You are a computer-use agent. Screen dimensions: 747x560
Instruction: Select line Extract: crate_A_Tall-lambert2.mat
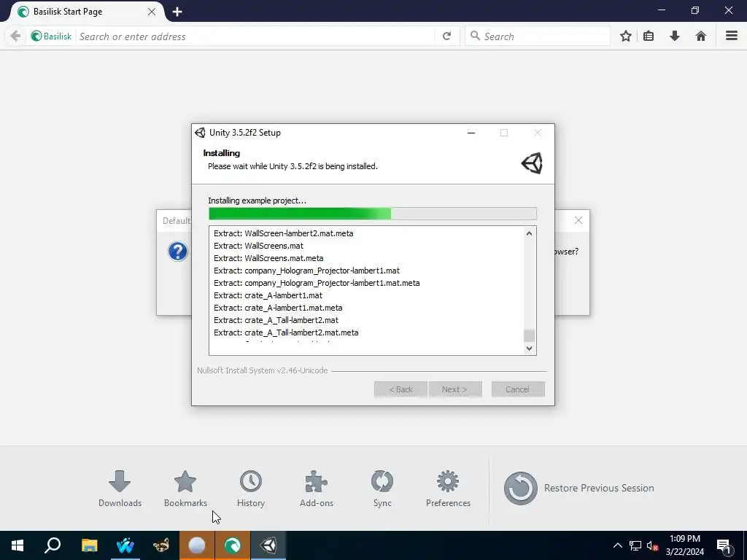[x=276, y=320]
